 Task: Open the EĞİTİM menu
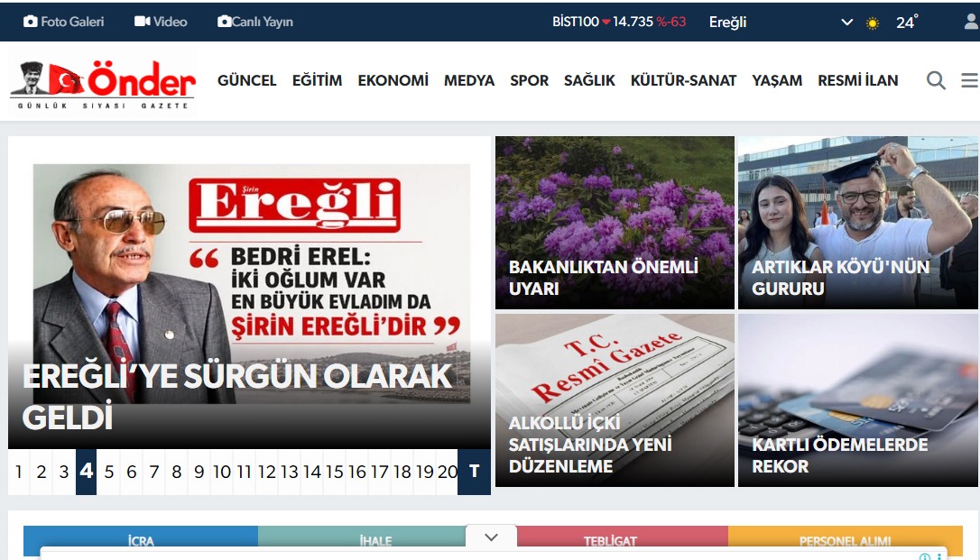pyautogui.click(x=317, y=80)
